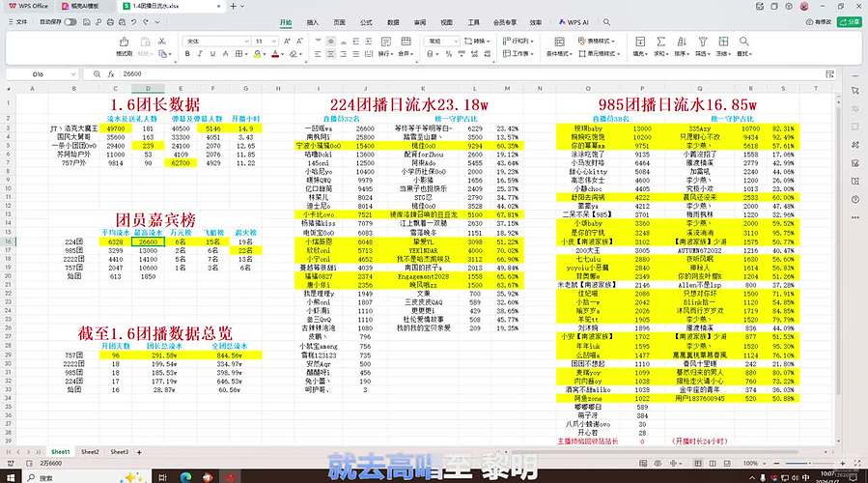Switch to Sheet2 tab

tap(90, 452)
